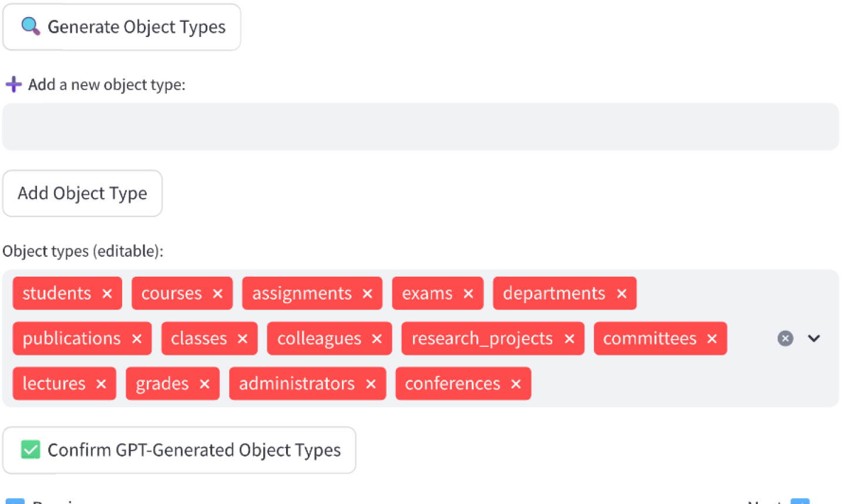Remove the students tag
The height and width of the screenshot is (504, 843).
[x=107, y=294]
